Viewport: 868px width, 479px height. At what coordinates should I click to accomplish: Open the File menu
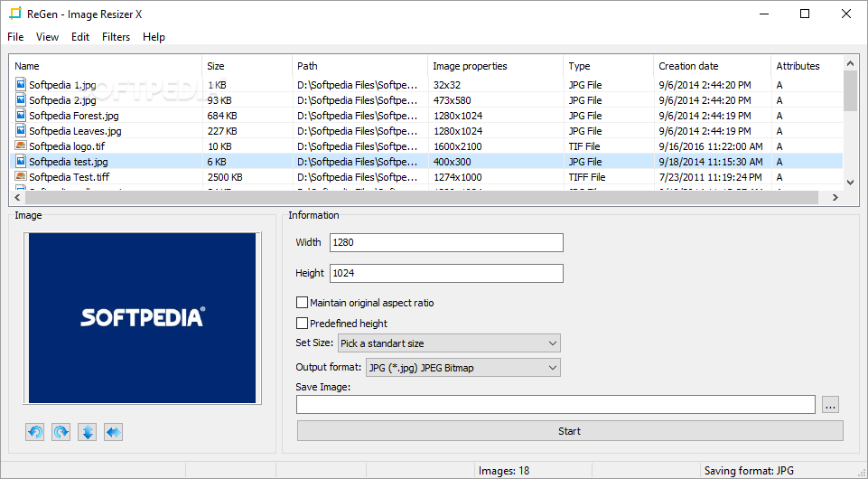tap(15, 37)
